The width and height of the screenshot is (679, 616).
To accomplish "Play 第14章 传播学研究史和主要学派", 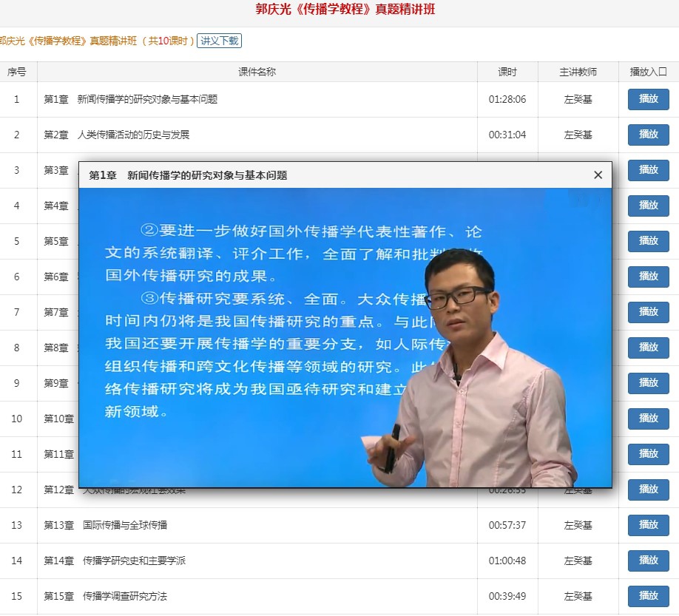I will coord(648,561).
